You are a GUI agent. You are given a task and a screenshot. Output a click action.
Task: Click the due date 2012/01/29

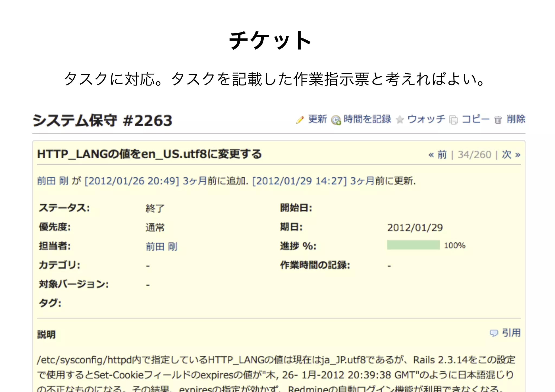[x=415, y=228]
